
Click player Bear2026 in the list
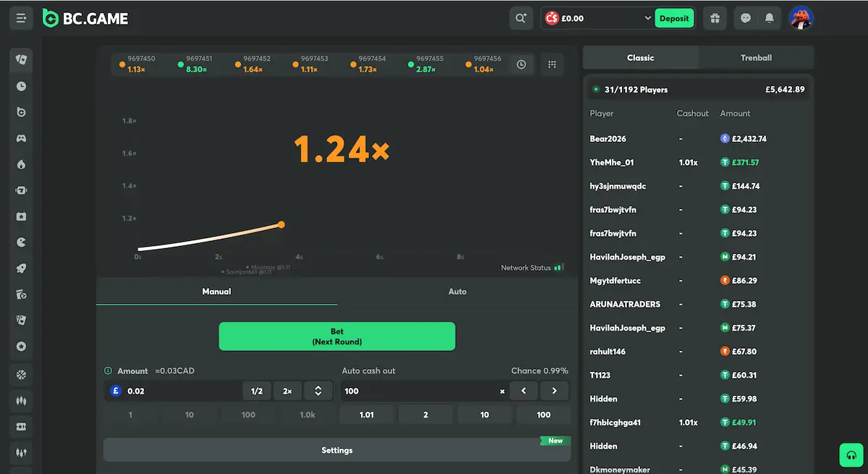[x=608, y=138]
